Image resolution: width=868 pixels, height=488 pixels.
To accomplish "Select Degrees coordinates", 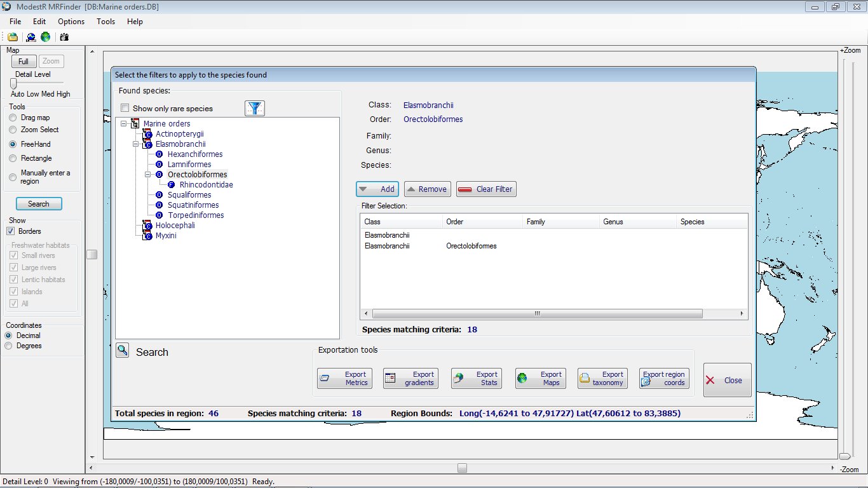I will click(9, 346).
